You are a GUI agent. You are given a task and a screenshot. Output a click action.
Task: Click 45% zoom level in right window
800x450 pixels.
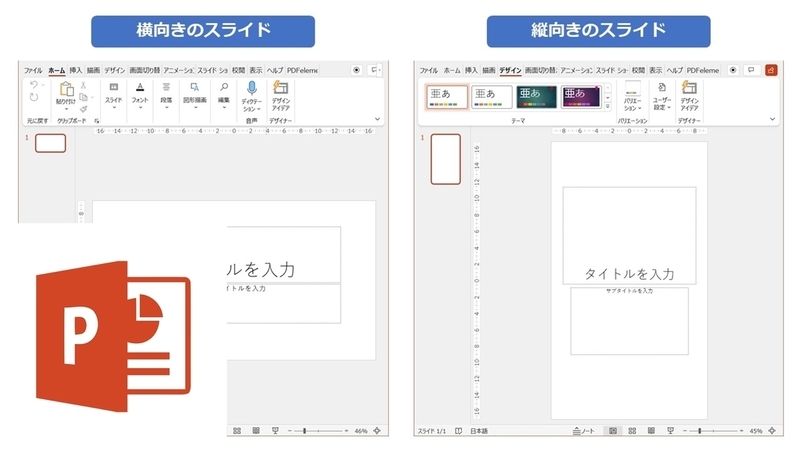(x=756, y=431)
